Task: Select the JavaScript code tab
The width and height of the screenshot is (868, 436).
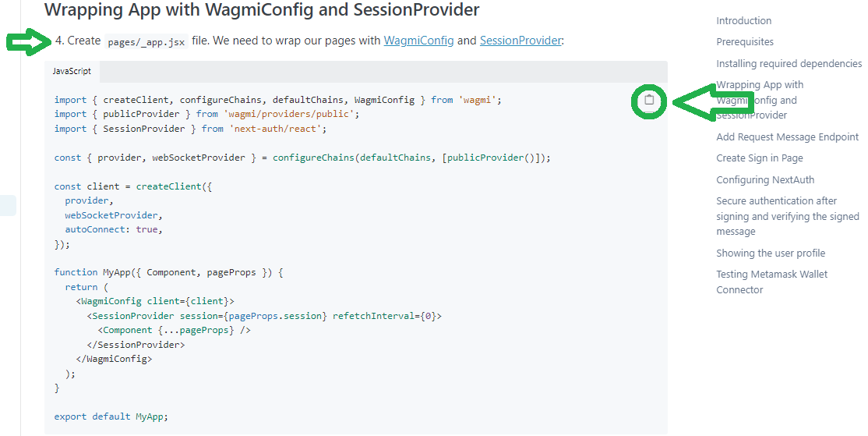Action: tap(72, 71)
